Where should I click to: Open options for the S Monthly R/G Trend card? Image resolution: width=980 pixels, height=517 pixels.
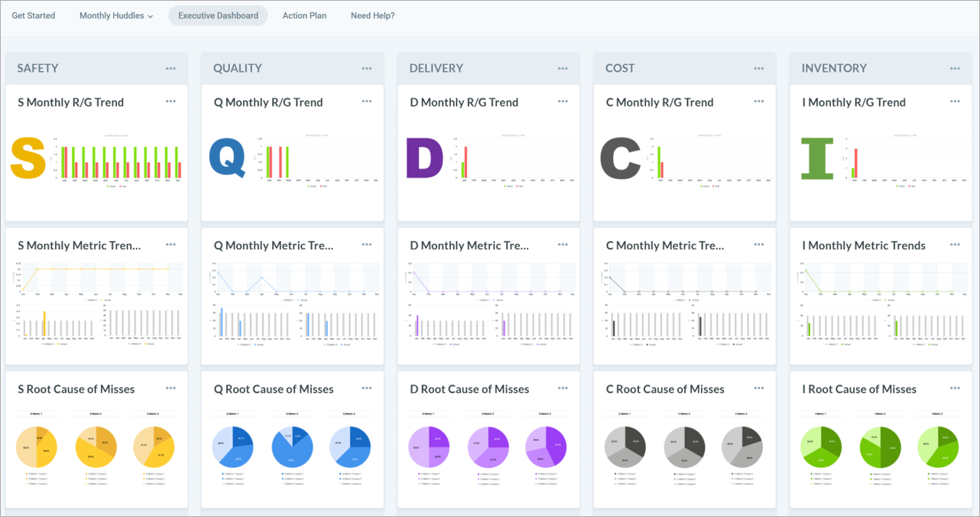pyautogui.click(x=170, y=100)
